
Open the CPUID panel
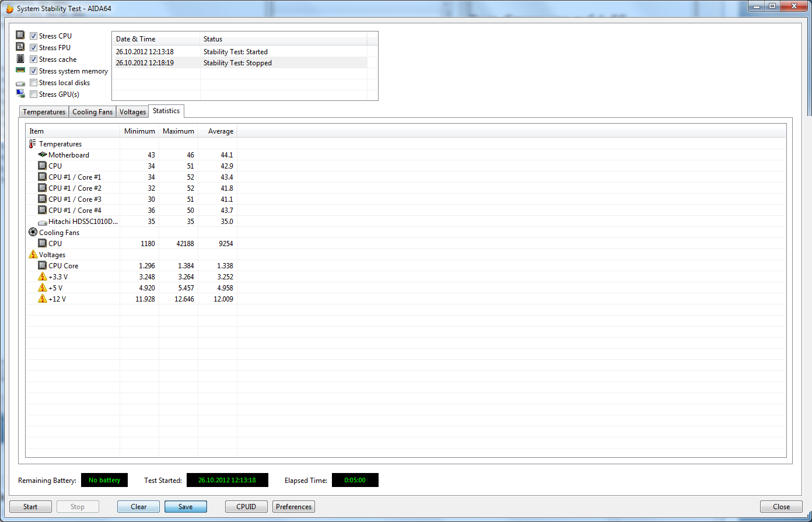click(246, 507)
